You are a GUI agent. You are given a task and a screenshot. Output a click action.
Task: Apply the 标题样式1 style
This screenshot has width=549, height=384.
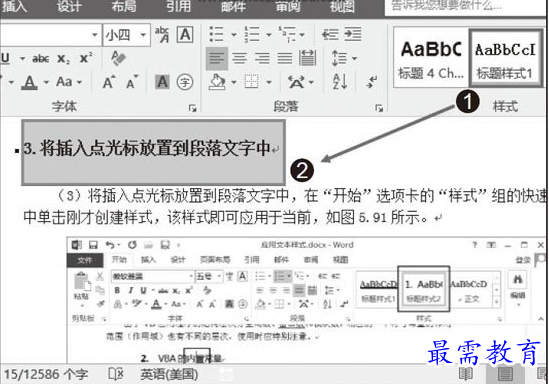pyautogui.click(x=505, y=58)
